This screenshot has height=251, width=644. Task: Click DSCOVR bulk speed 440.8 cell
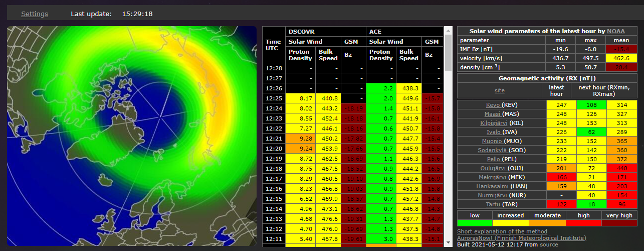point(328,98)
